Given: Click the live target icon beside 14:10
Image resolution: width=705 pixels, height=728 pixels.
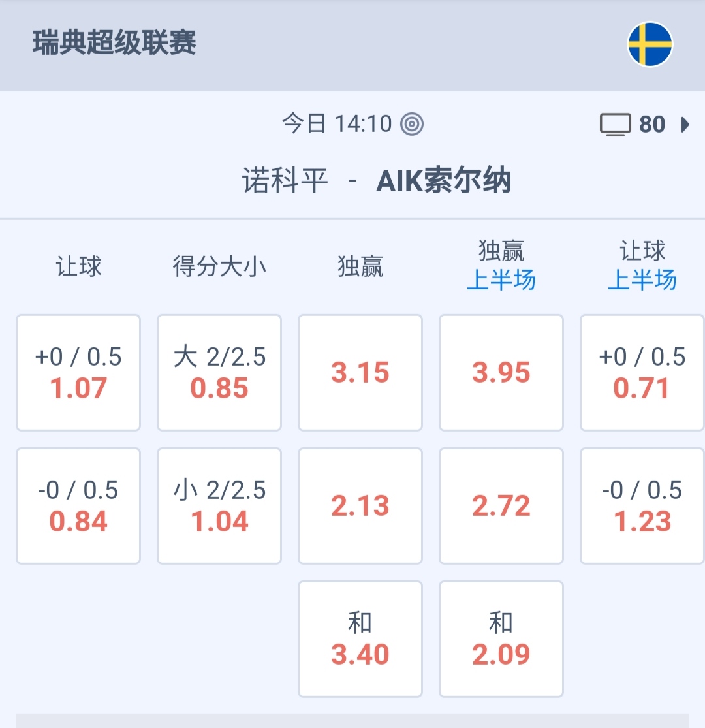Looking at the screenshot, I should click(x=412, y=123).
